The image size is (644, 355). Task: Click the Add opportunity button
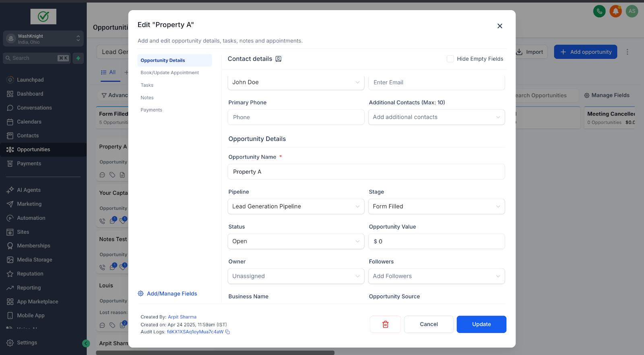pos(586,52)
